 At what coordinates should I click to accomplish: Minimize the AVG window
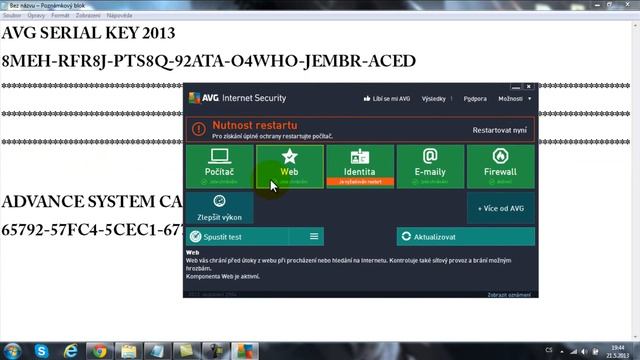516,87
